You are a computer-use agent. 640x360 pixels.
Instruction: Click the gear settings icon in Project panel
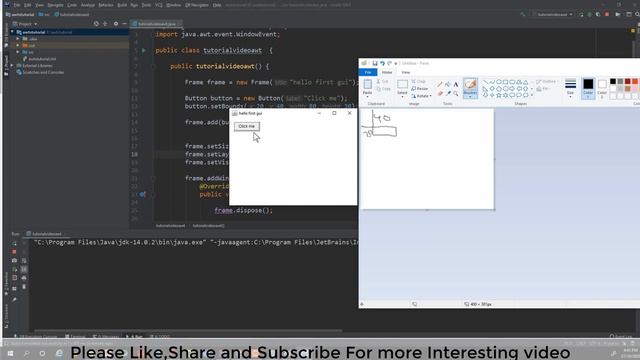116,24
